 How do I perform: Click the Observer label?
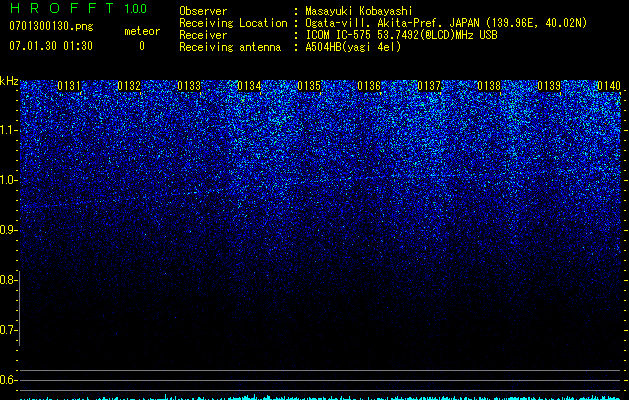pyautogui.click(x=203, y=11)
